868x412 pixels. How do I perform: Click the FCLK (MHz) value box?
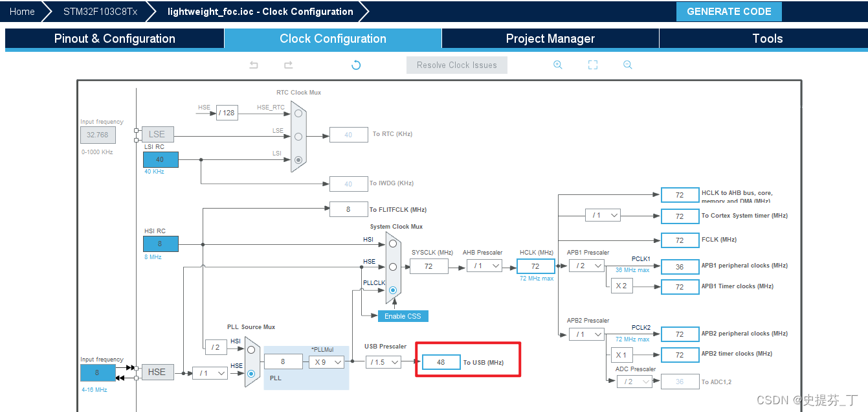click(x=680, y=240)
